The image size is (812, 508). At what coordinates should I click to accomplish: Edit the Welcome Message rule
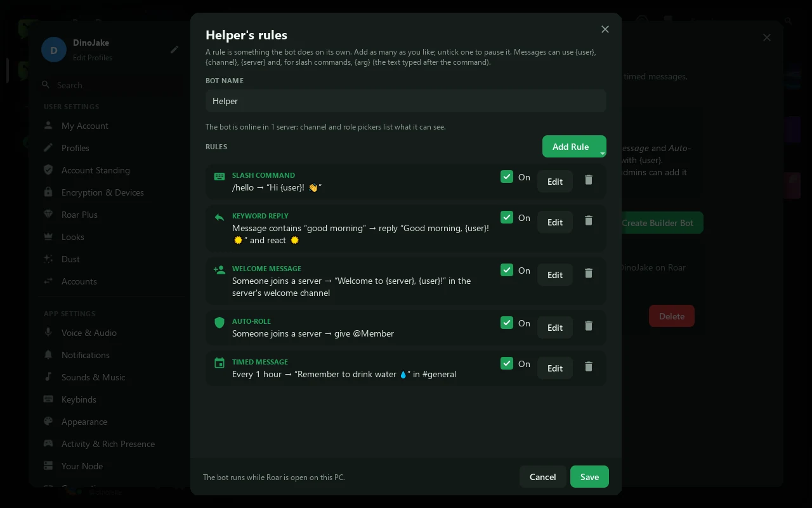tap(555, 275)
